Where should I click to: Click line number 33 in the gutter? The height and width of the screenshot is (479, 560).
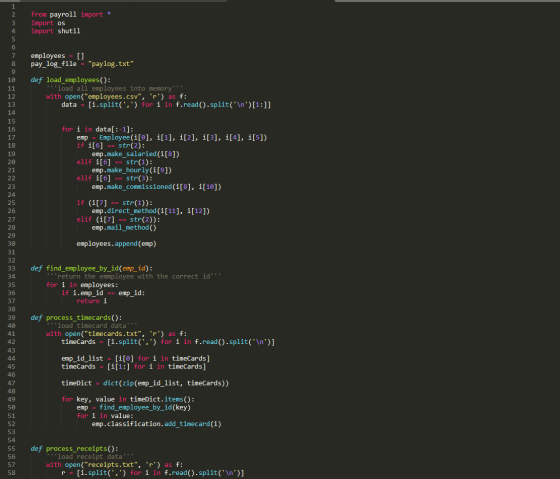coord(11,269)
